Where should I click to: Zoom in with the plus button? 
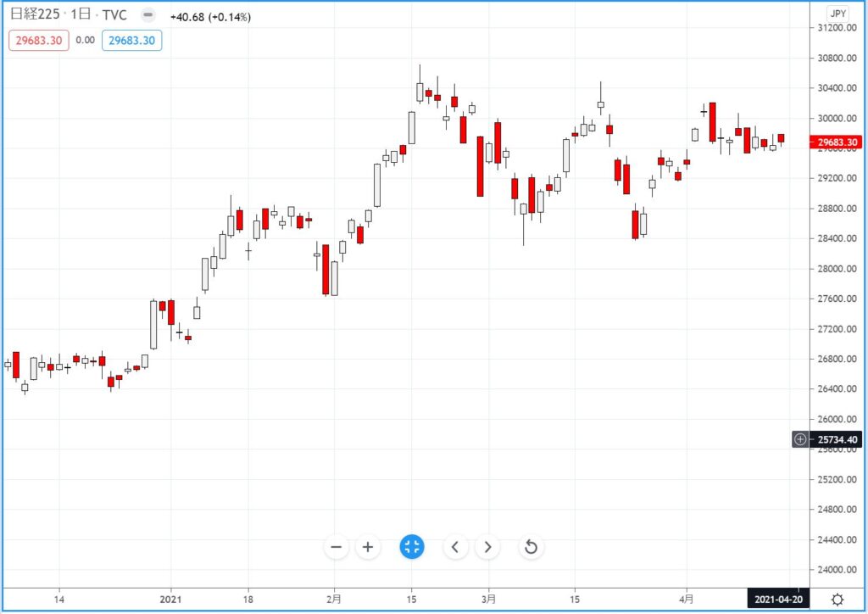coord(368,547)
